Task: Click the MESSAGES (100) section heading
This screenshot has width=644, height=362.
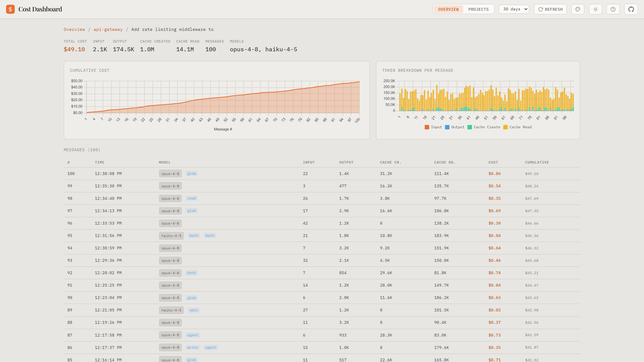Action: pos(82,150)
